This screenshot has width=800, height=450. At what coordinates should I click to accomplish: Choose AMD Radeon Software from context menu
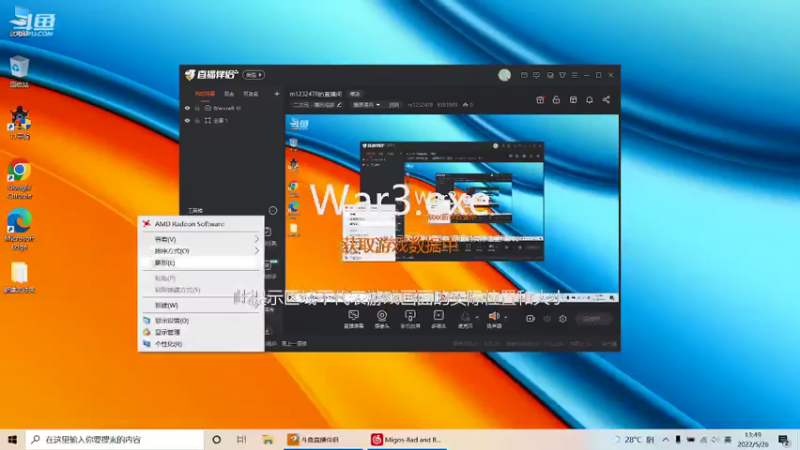(201, 224)
